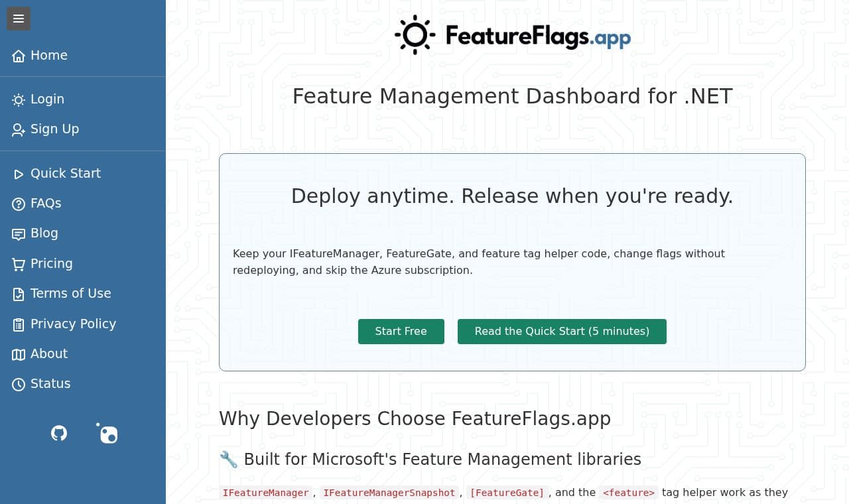Open 'Read the Quick Start (5 minutes)'
Image resolution: width=849 pixels, height=504 pixels.
[x=562, y=332]
